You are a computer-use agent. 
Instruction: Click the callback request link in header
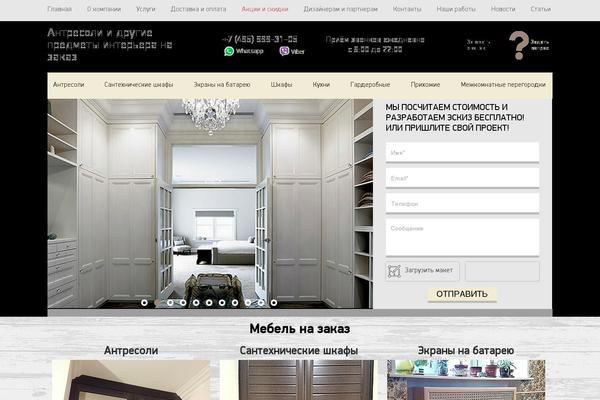[x=478, y=45]
